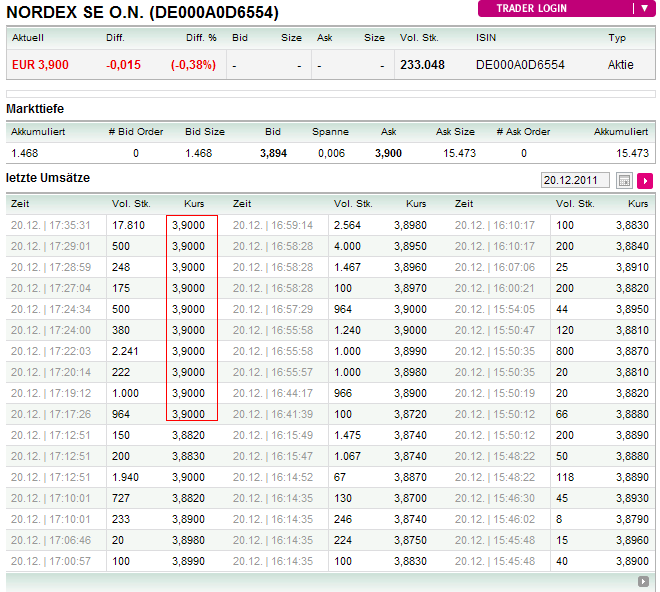Click trade time 20.12. | 15:46:02

[x=495, y=519]
